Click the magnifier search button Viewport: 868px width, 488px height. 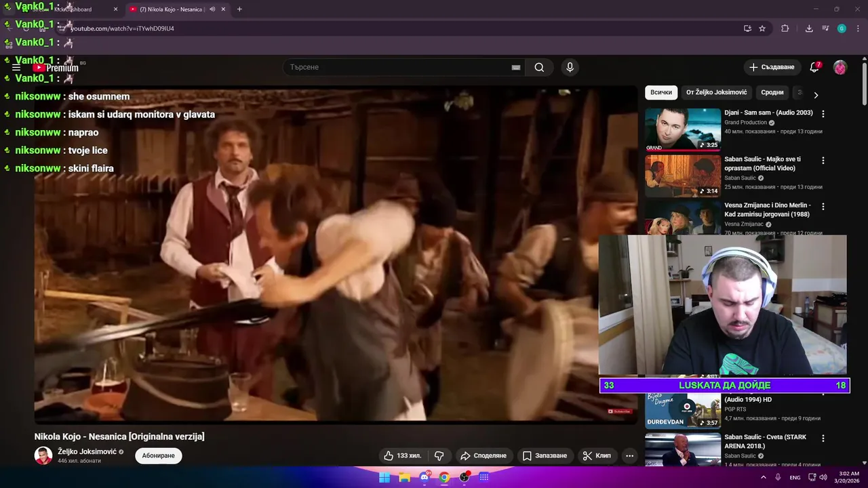tap(539, 67)
